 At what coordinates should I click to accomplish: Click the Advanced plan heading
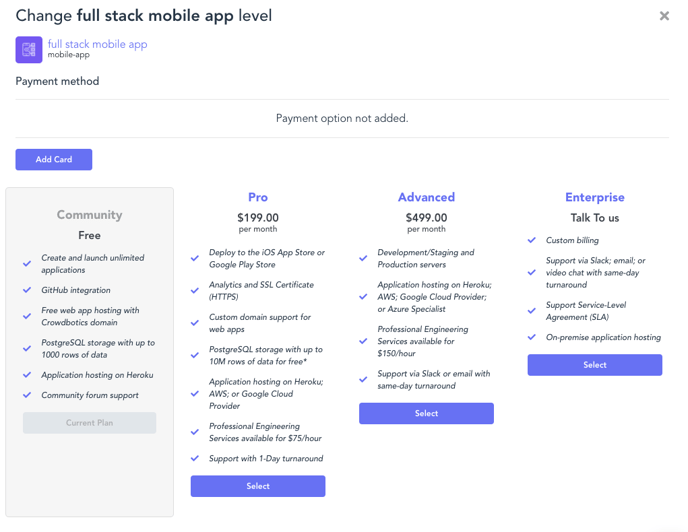(x=426, y=197)
